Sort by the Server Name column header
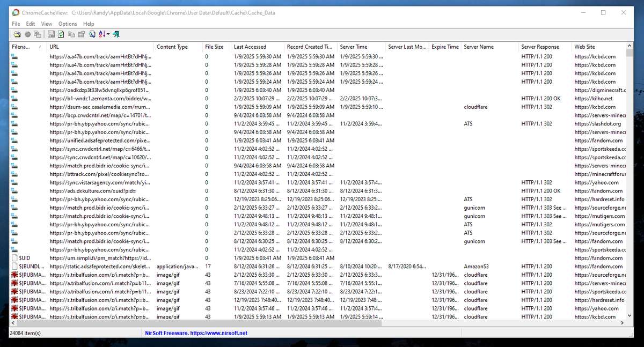The width and height of the screenshot is (644, 347). 490,47
